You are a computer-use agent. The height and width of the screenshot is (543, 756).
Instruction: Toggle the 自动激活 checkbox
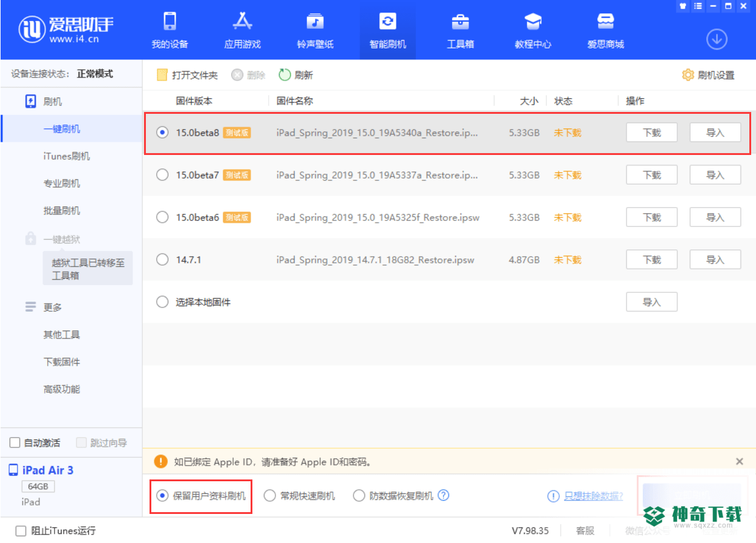15,443
